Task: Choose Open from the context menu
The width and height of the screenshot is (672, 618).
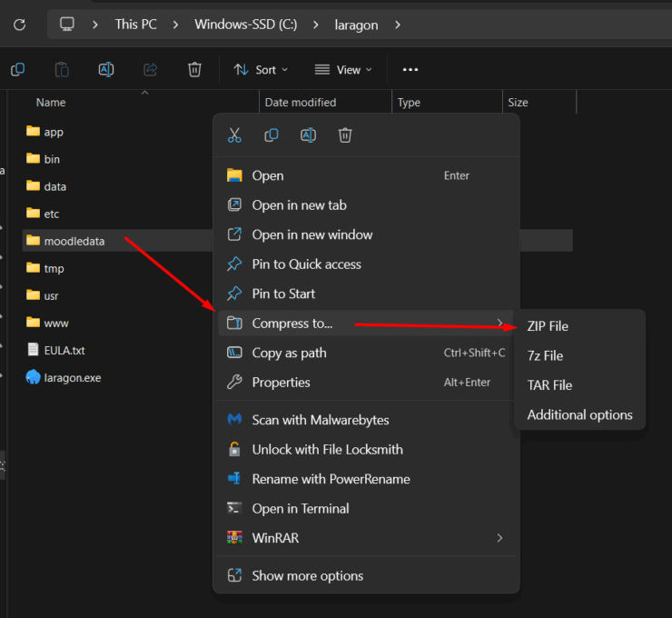Action: 367,175
